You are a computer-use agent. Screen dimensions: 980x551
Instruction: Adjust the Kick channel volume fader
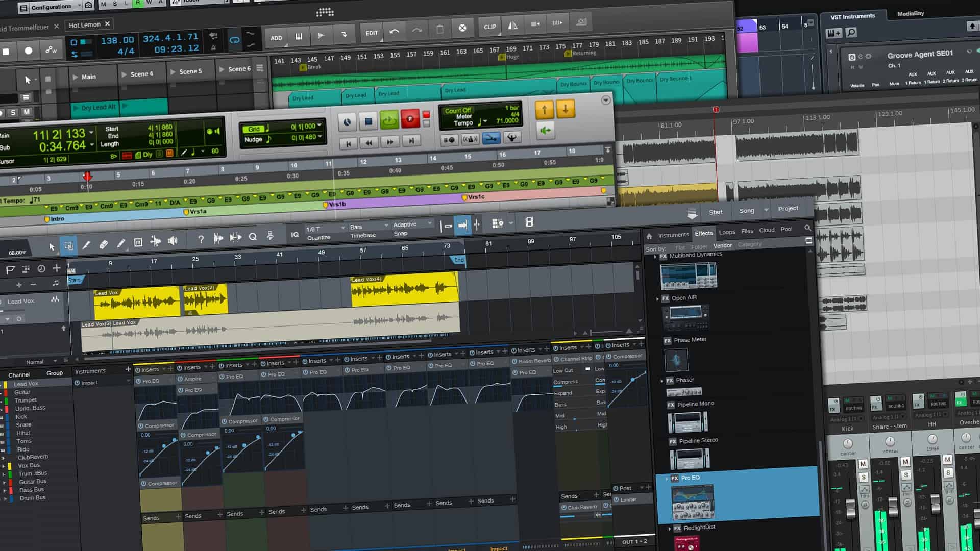850,509
